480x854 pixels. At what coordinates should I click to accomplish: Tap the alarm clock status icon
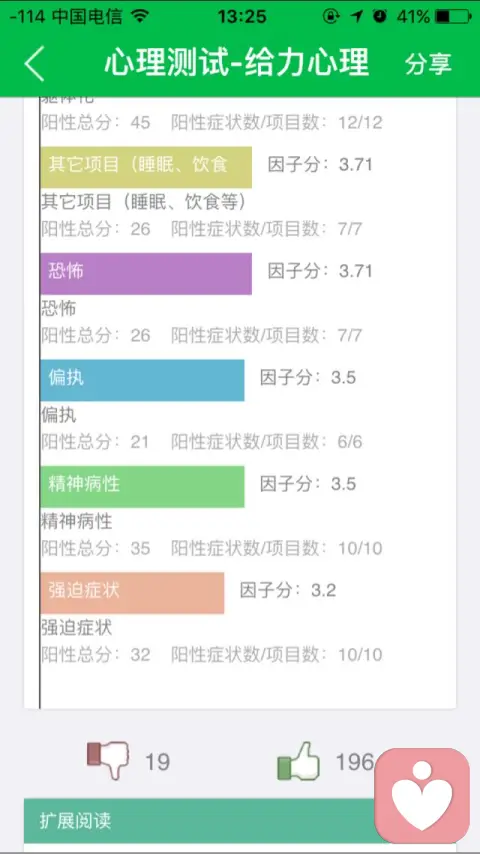tap(380, 16)
